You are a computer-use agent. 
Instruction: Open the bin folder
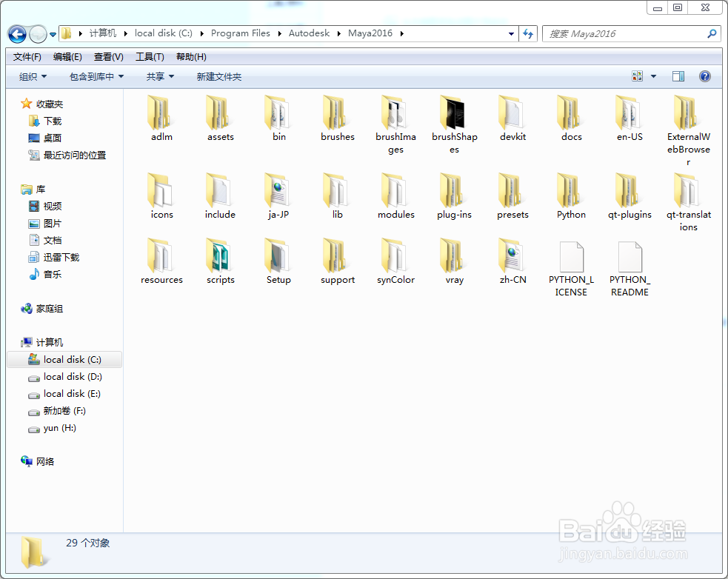(x=278, y=118)
